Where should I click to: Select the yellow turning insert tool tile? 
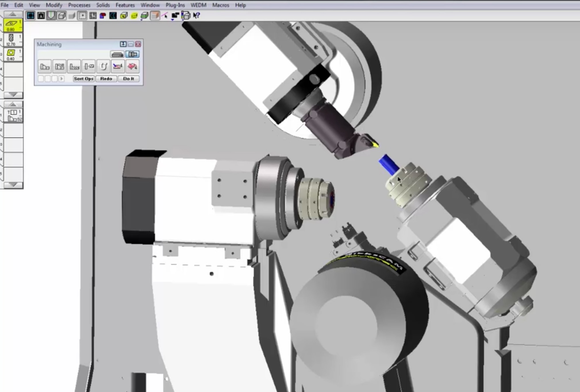coord(13,25)
